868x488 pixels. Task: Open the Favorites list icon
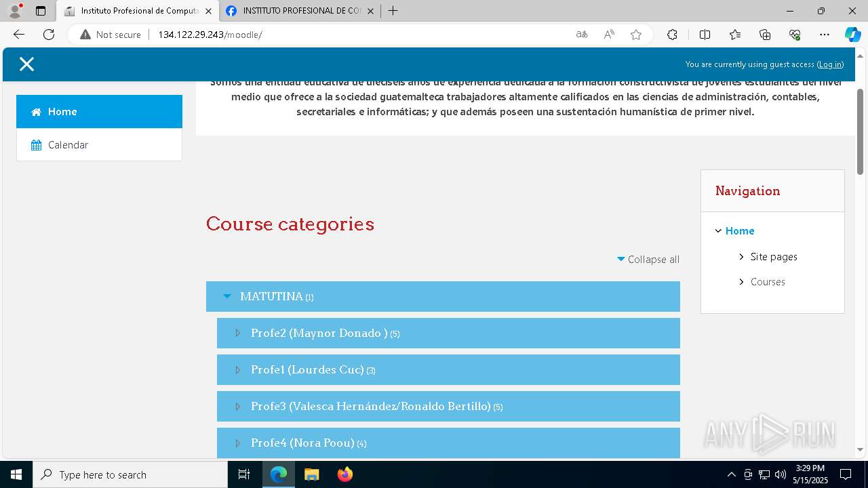pyautogui.click(x=735, y=35)
